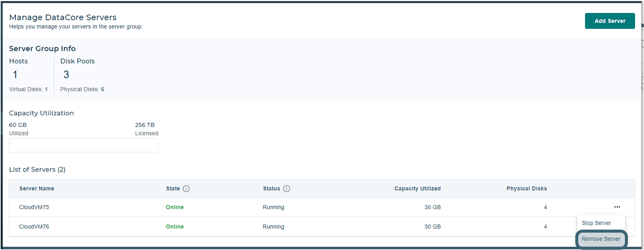Click the Capacity Utilization heading
The image size is (644, 250).
(41, 113)
